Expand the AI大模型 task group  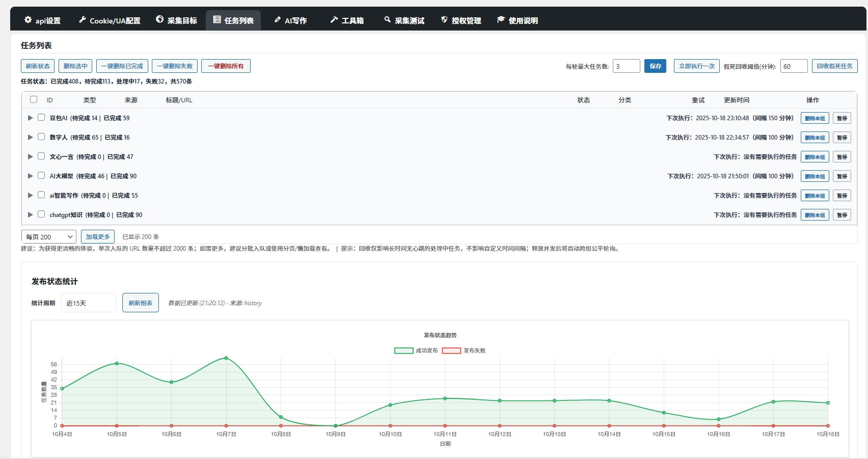click(x=30, y=176)
